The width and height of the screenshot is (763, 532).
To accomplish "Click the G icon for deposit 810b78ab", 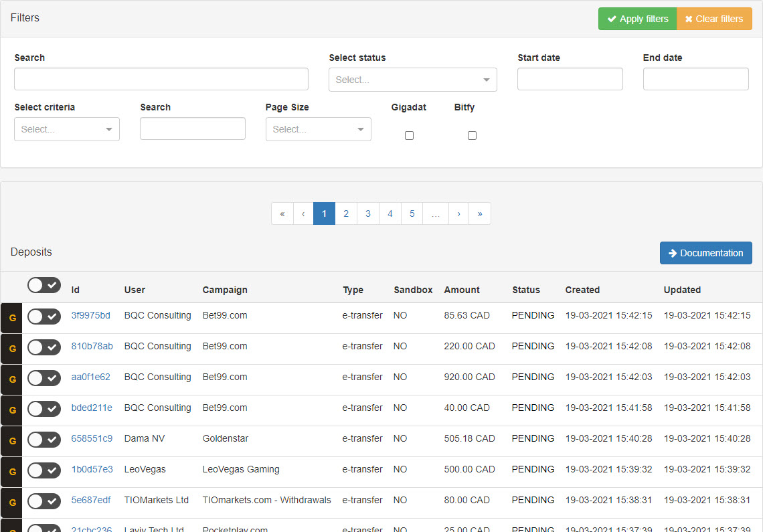I will [11, 349].
